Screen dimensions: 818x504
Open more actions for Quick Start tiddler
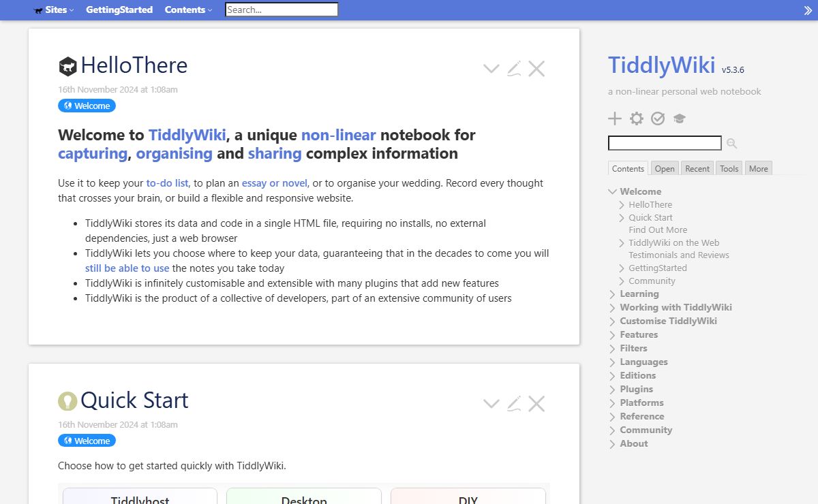click(491, 403)
